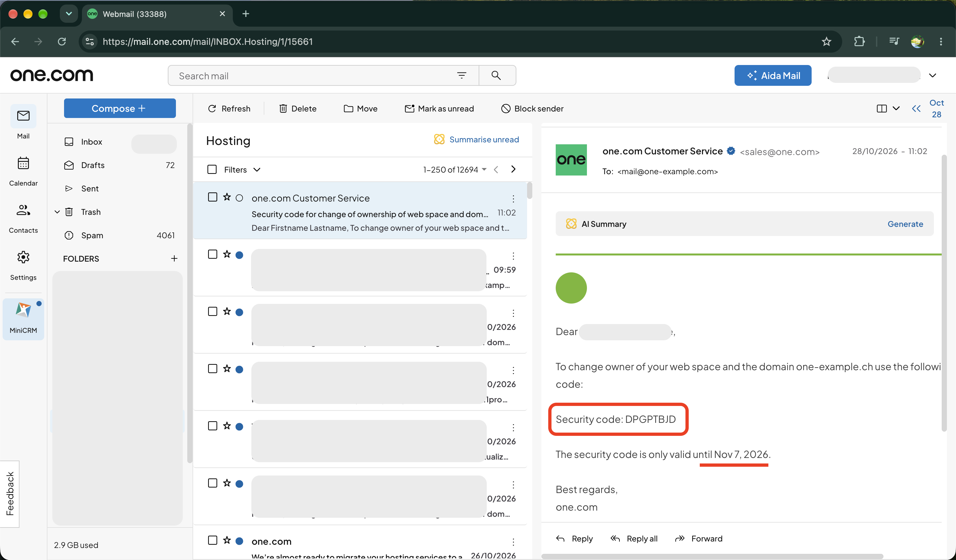The height and width of the screenshot is (560, 956).
Task: Check the box for the 09:59 email
Action: pos(212,254)
